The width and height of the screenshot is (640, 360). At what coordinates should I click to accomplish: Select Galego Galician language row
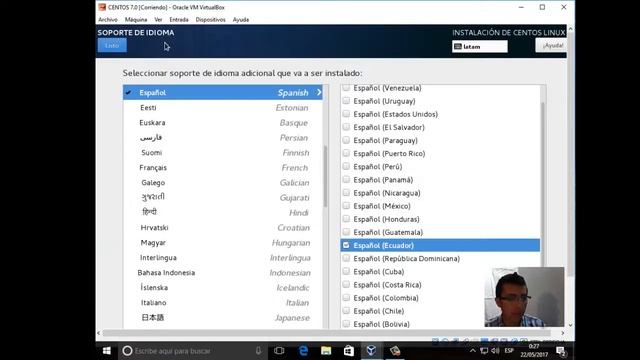pos(223,183)
